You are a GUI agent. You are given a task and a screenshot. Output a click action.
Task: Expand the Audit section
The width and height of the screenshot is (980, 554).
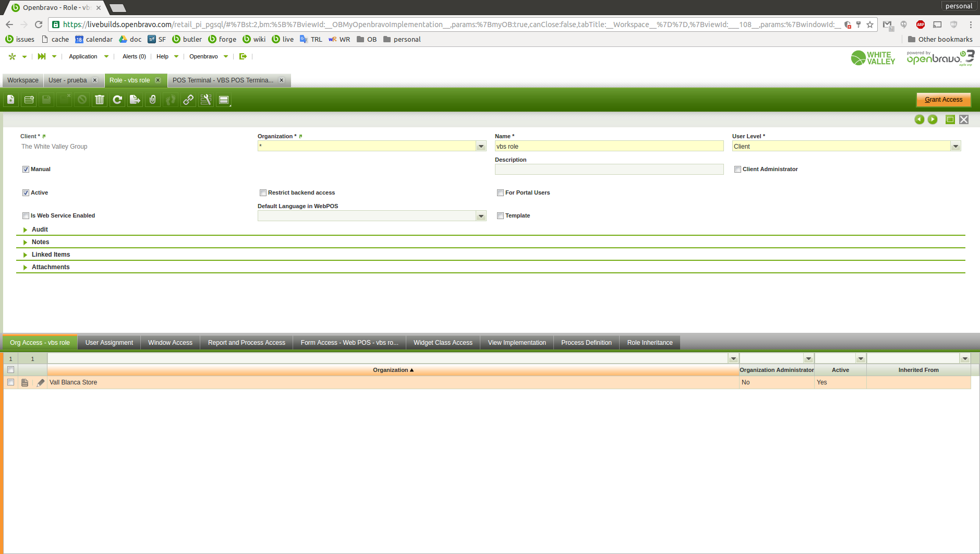(x=40, y=230)
